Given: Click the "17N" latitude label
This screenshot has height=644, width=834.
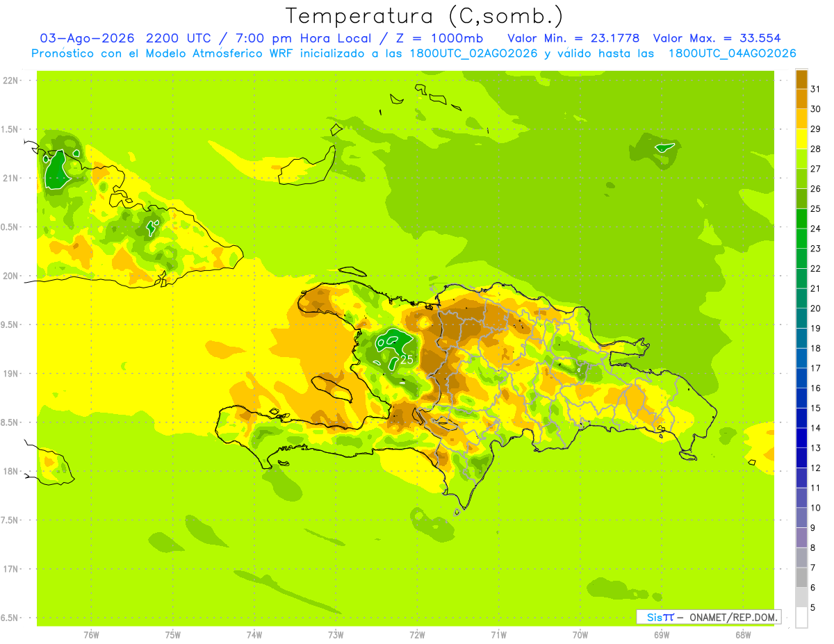Looking at the screenshot, I should click(x=11, y=569).
